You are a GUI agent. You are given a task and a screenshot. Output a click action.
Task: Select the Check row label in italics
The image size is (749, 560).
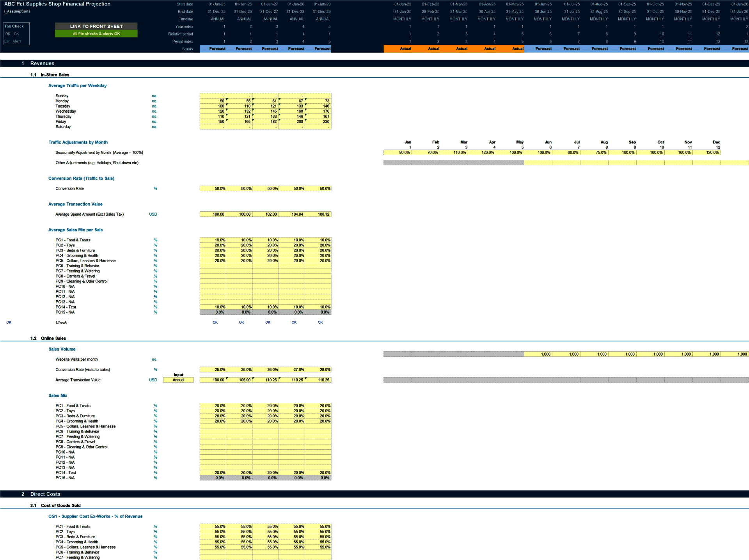(x=61, y=323)
